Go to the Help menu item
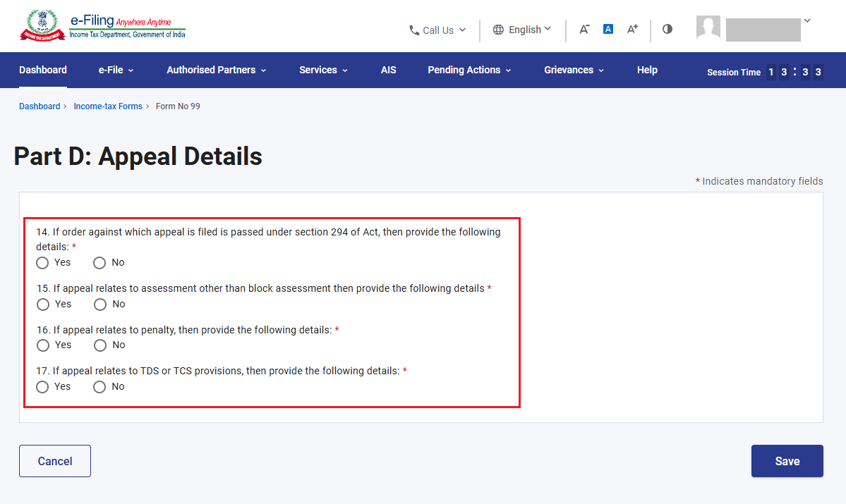The width and height of the screenshot is (846, 504). pyautogui.click(x=647, y=70)
